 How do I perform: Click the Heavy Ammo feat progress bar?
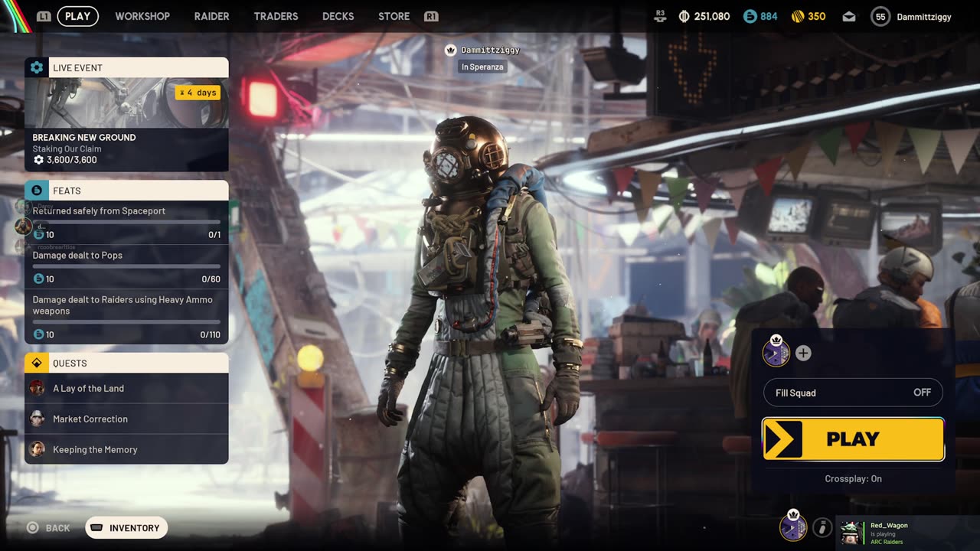[126, 322]
